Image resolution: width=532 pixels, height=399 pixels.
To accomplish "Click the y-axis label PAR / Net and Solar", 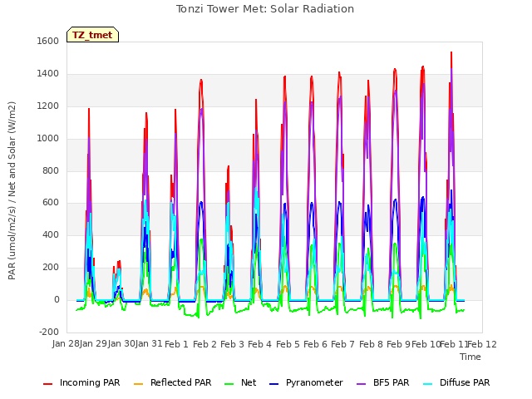I will click(x=12, y=190).
